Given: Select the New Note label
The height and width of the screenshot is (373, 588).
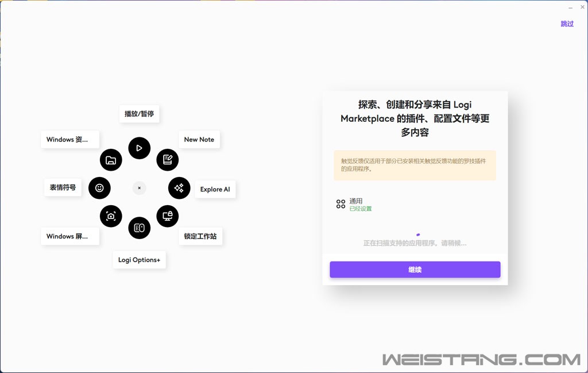Looking at the screenshot, I should tap(199, 140).
